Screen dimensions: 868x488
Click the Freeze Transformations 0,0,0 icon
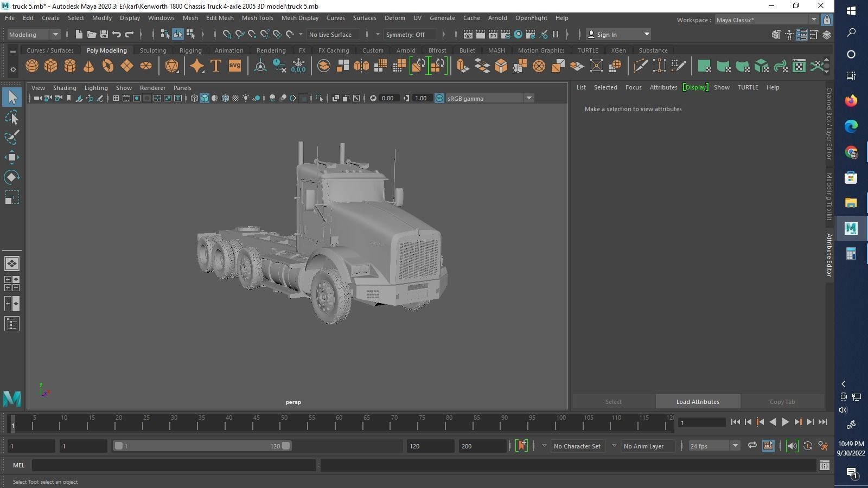click(x=298, y=66)
